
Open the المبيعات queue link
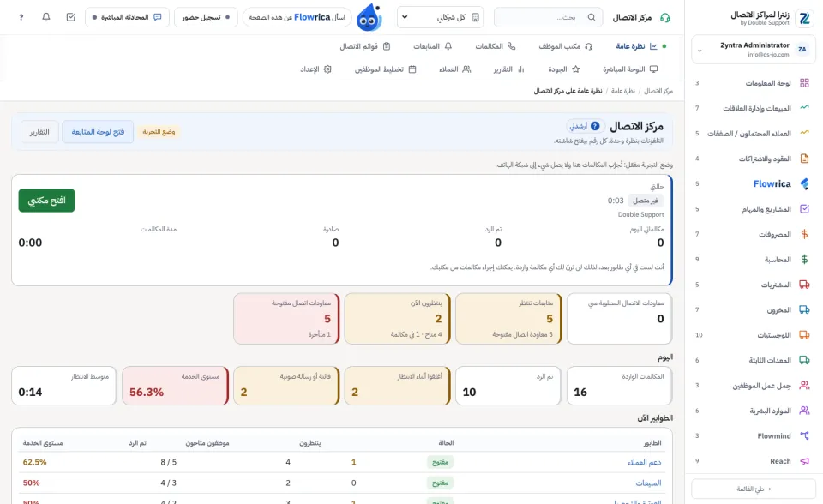pos(648,483)
